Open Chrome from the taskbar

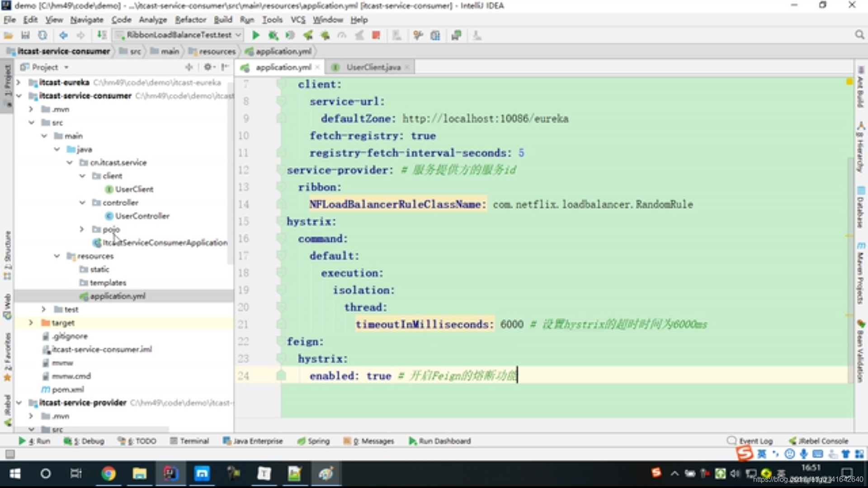pos(108,474)
